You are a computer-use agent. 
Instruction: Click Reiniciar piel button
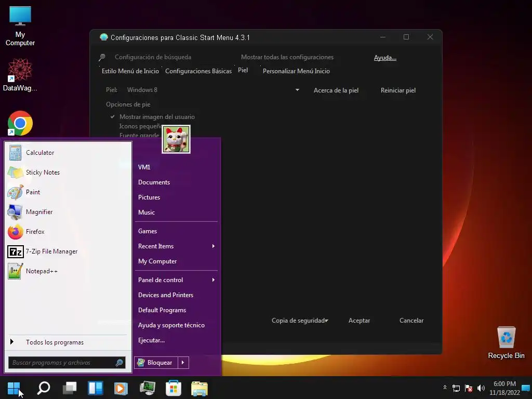click(398, 90)
